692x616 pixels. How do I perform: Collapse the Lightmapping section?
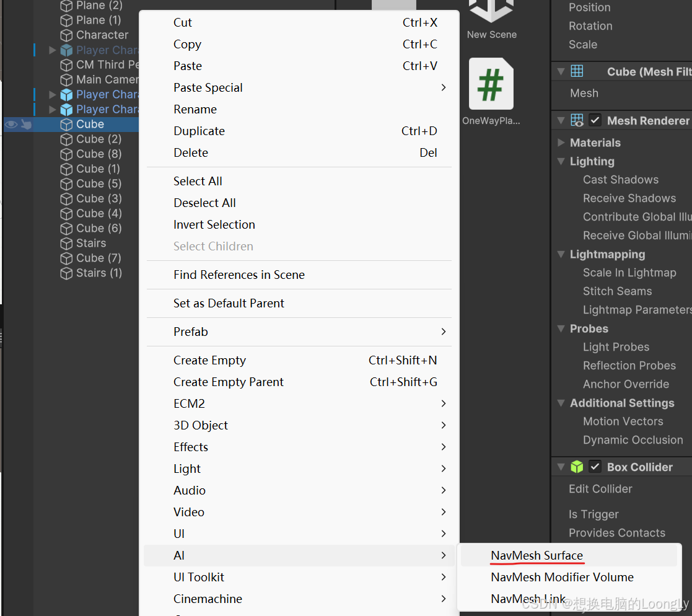tap(561, 254)
